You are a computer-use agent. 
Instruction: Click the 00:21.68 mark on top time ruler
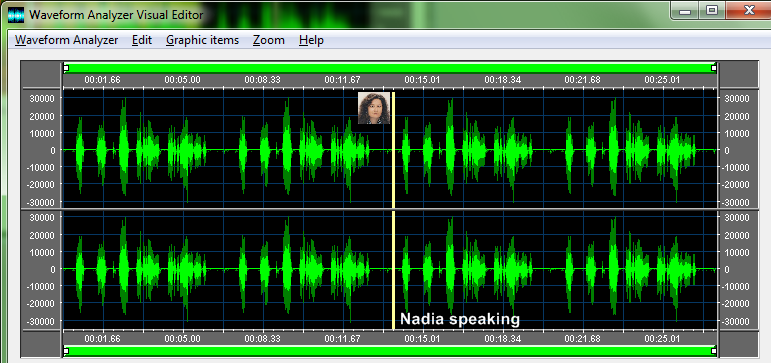(582, 80)
